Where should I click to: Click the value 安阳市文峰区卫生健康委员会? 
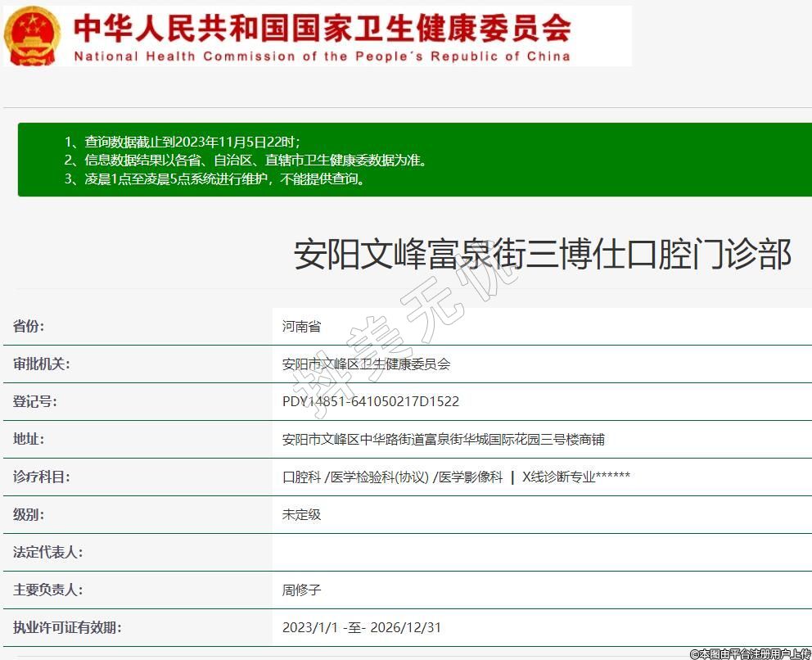tap(366, 364)
